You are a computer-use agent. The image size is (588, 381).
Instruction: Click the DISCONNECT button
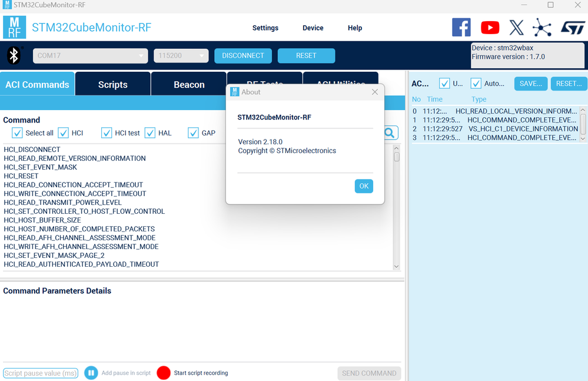243,55
